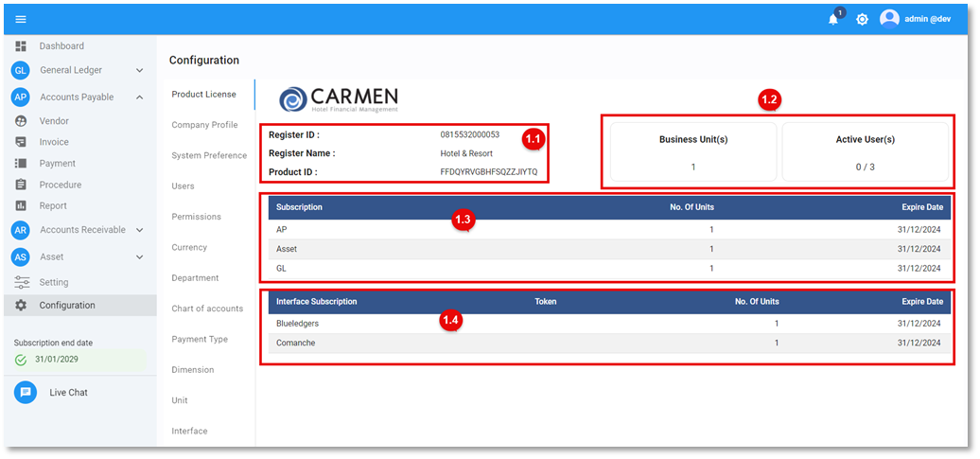Open the System Preference tab
The width and height of the screenshot is (980, 459).
pyautogui.click(x=209, y=155)
